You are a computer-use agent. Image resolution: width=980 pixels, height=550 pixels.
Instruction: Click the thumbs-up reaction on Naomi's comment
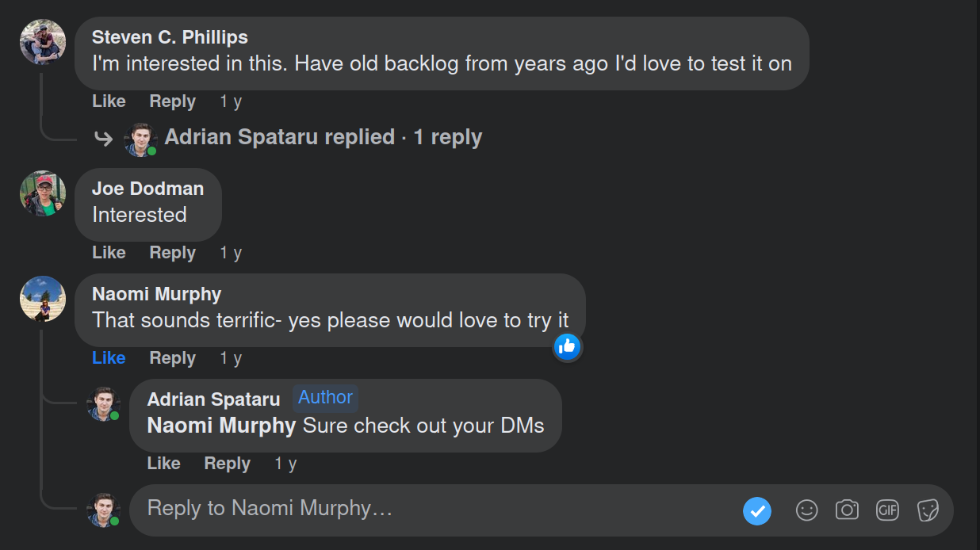[567, 346]
